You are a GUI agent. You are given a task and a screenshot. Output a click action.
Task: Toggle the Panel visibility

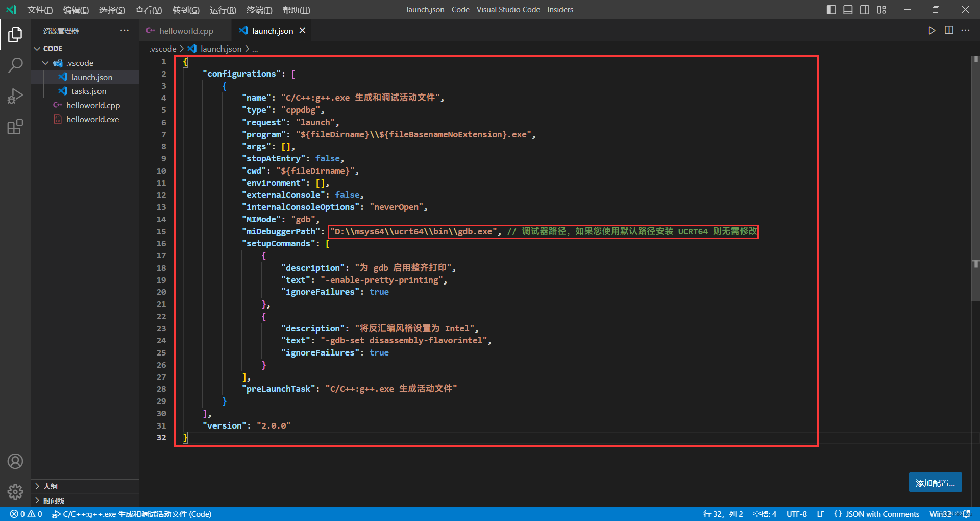[847, 9]
